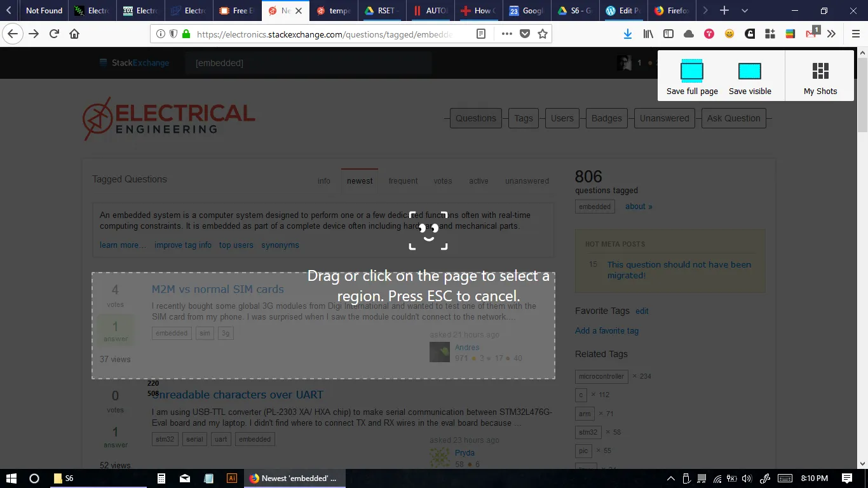The height and width of the screenshot is (488, 868).
Task: Click the tracking protection shield icon
Action: (x=173, y=34)
